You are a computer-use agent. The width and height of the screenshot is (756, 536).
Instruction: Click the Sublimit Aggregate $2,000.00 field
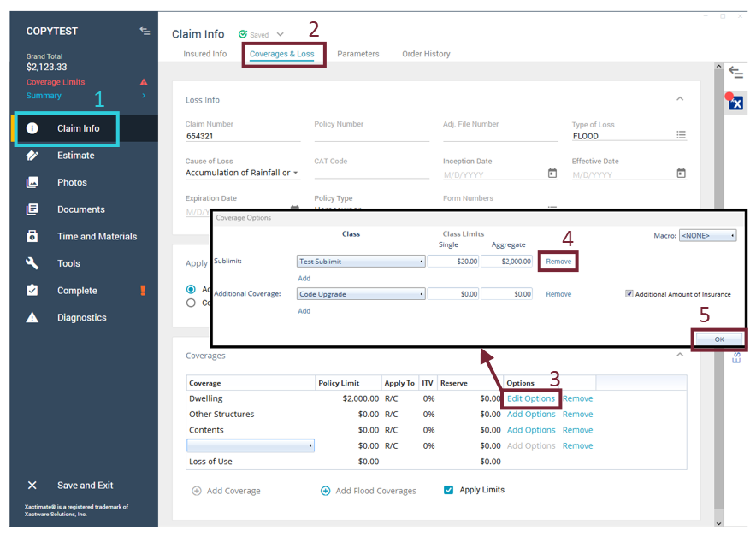507,262
